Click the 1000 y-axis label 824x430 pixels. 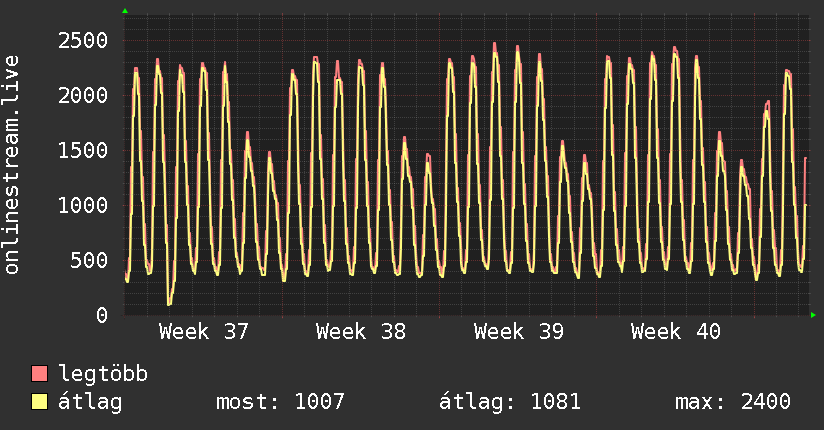tap(83, 205)
